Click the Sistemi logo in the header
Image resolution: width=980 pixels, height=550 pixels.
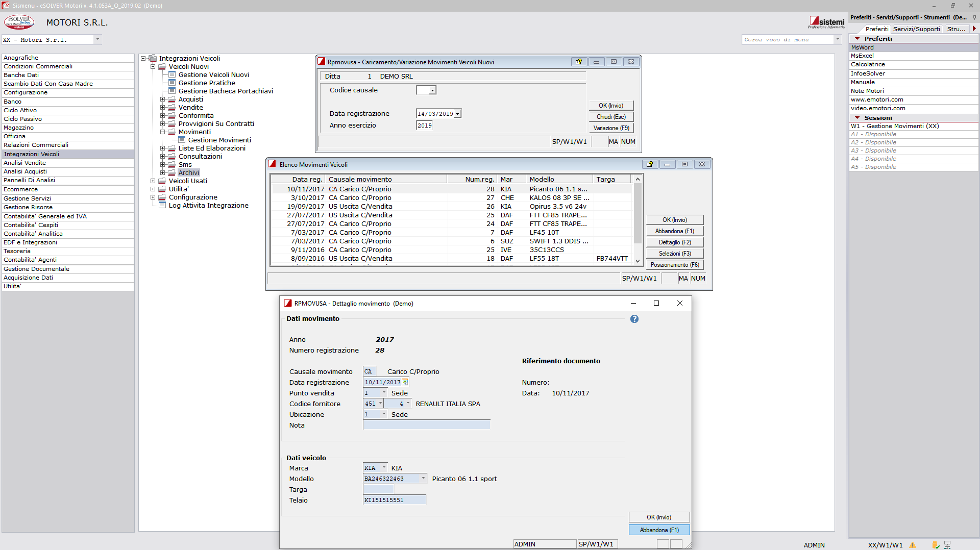pyautogui.click(x=827, y=22)
